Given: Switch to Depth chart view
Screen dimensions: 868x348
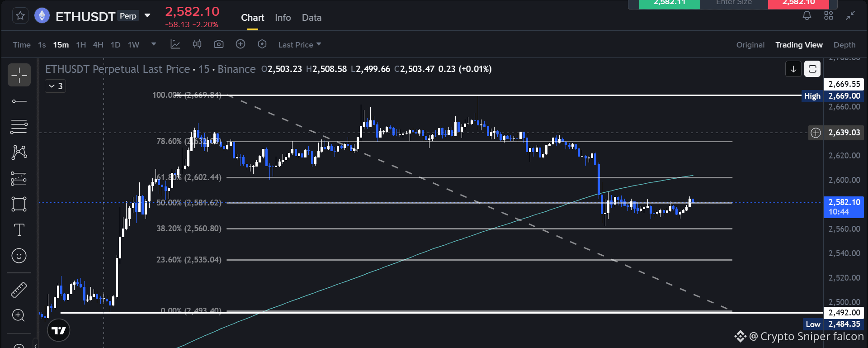Looking at the screenshot, I should click(844, 45).
